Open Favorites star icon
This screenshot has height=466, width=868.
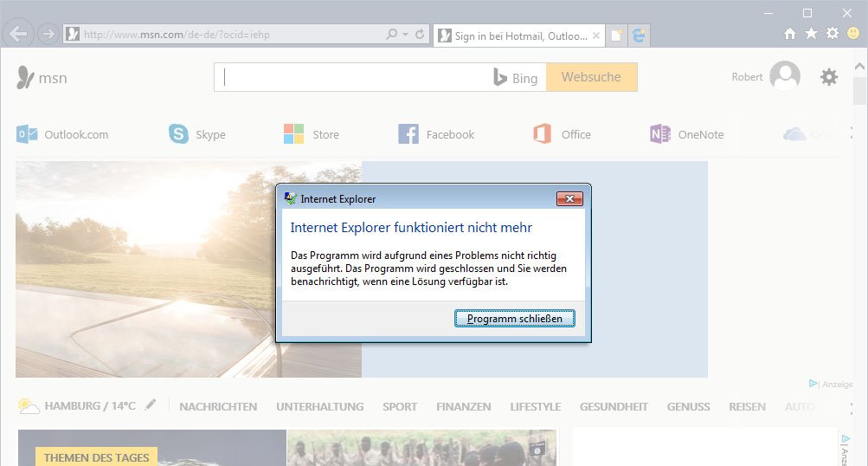(x=811, y=34)
